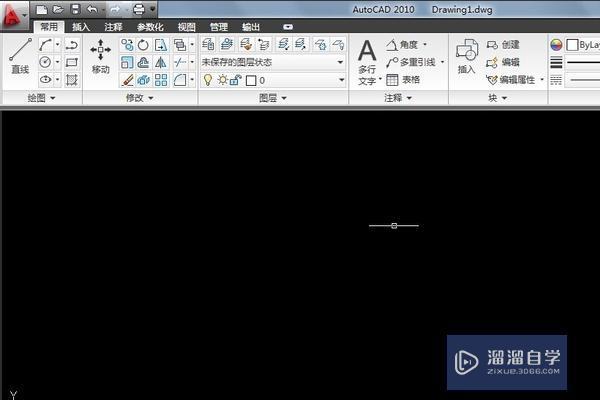Switch to the 参数化 ribbon tab
Screen dimensions: 600x400
pyautogui.click(x=150, y=27)
